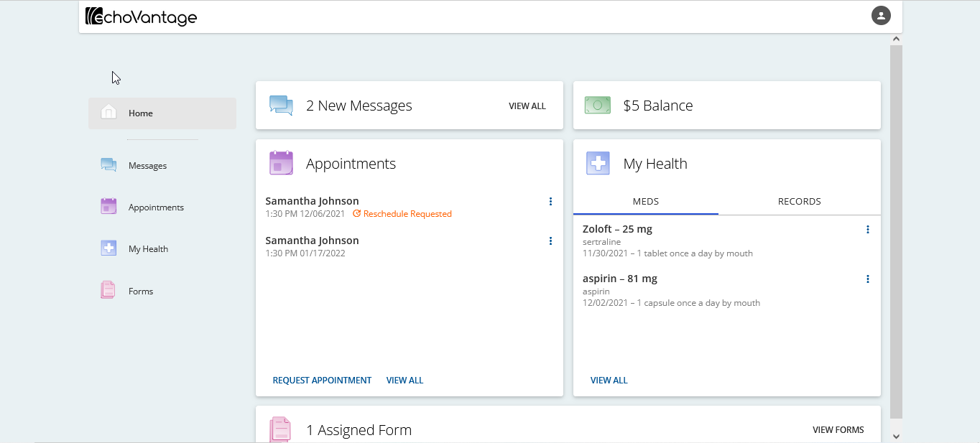Click VIEW ALL on the New Messages card

527,106
